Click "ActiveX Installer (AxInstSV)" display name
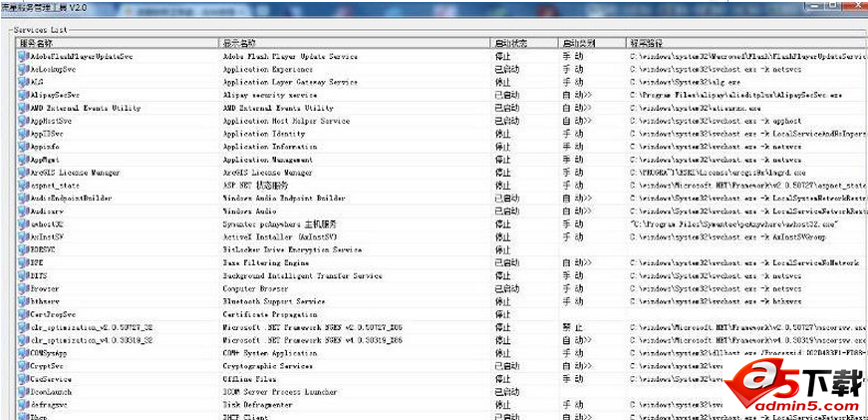868x420 pixels. click(280, 237)
